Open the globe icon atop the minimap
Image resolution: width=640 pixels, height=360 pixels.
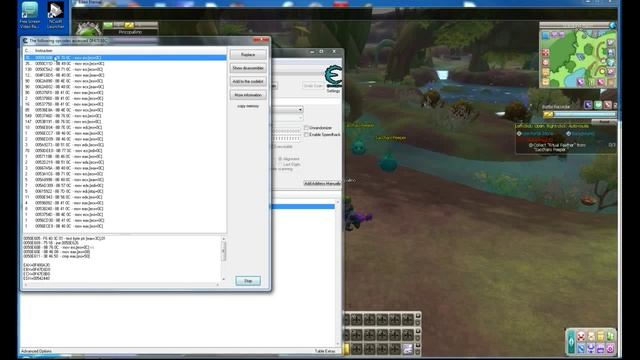tap(613, 25)
